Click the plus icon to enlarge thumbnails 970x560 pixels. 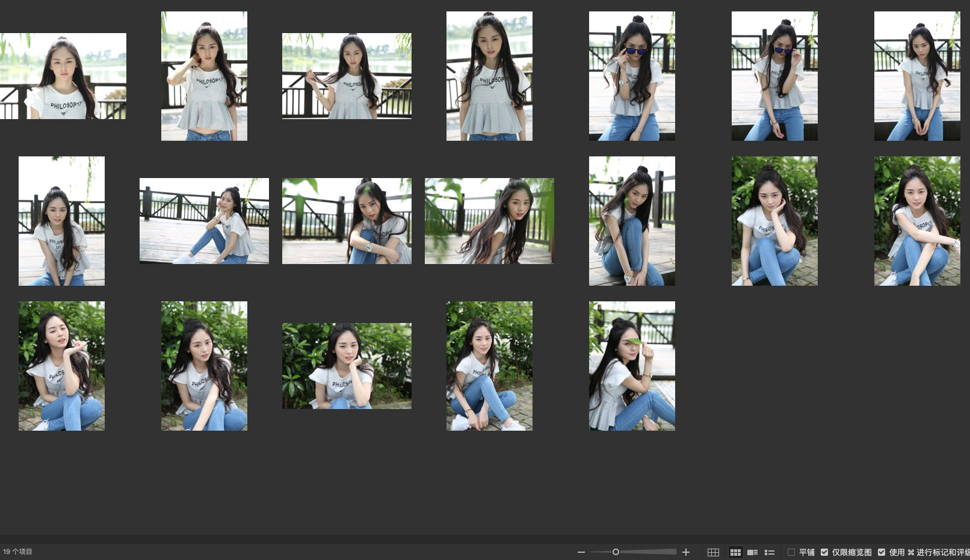[x=685, y=552]
